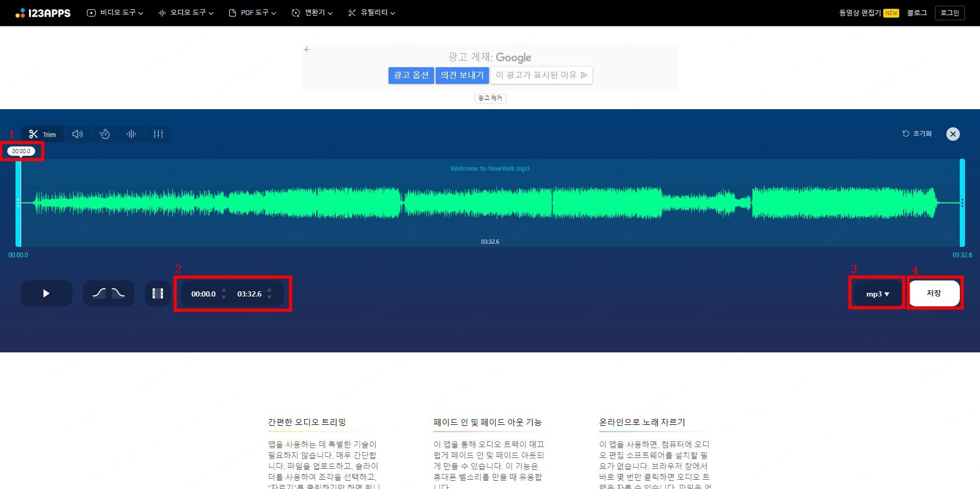This screenshot has width=980, height=489.
Task: Click the right trim handle
Action: (x=962, y=203)
